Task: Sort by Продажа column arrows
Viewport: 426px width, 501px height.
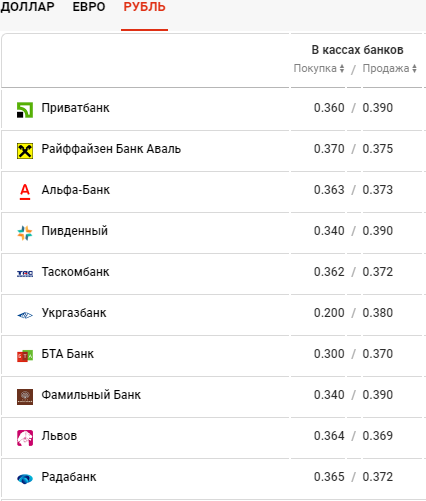Action: [x=414, y=69]
